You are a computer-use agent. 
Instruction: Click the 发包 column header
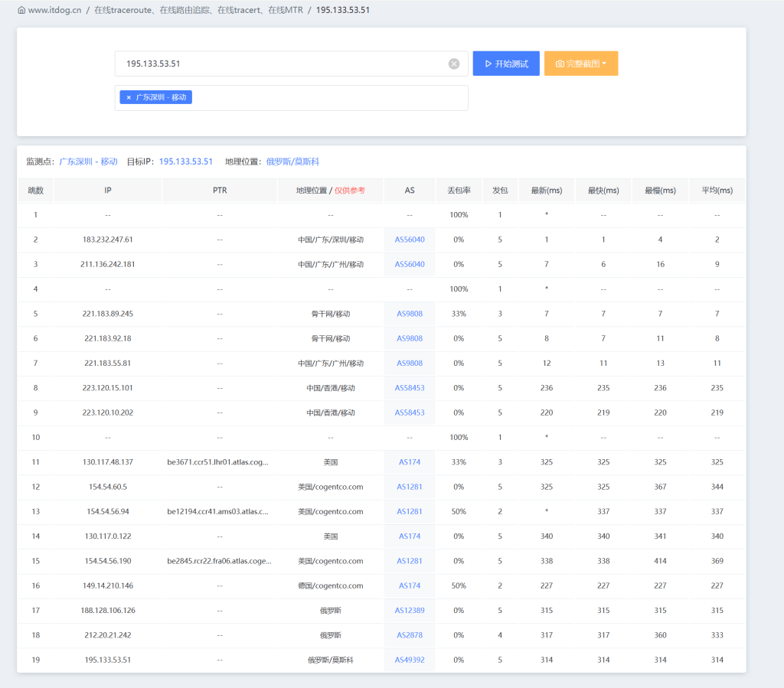pos(499,191)
